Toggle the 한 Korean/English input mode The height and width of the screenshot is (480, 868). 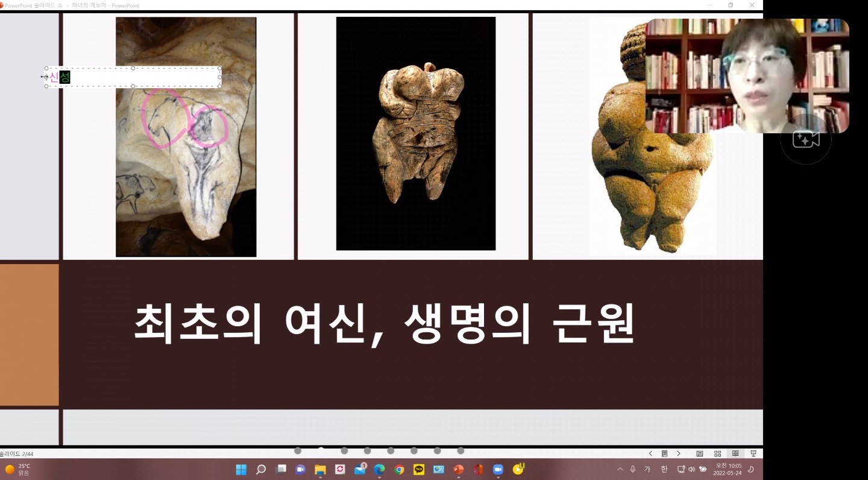pyautogui.click(x=664, y=469)
